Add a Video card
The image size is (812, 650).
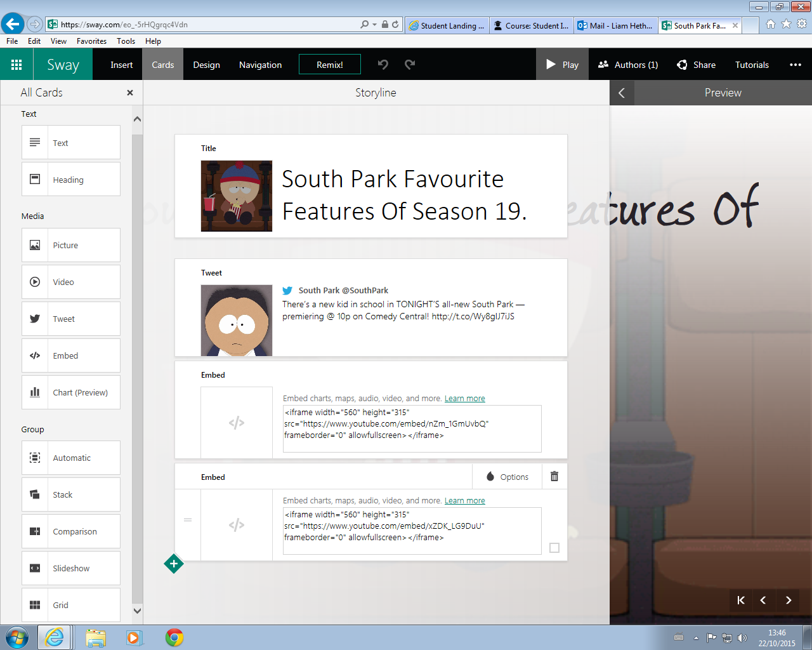pos(71,282)
